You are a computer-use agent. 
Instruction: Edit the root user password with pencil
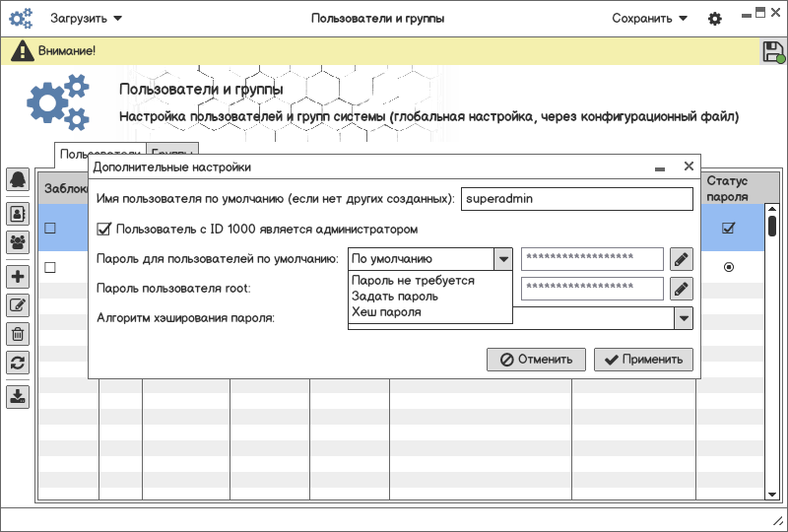click(682, 289)
